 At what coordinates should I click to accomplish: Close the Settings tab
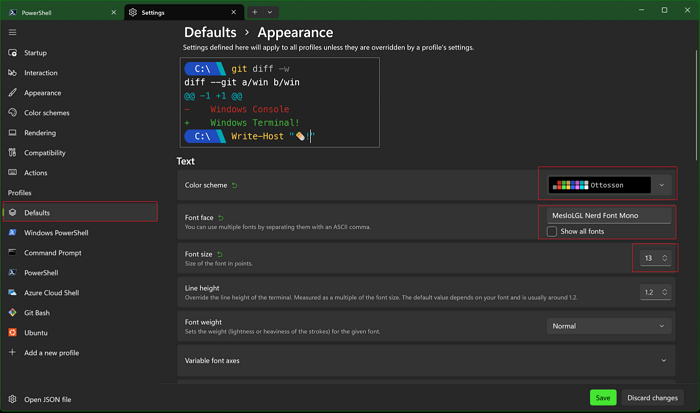click(x=233, y=13)
